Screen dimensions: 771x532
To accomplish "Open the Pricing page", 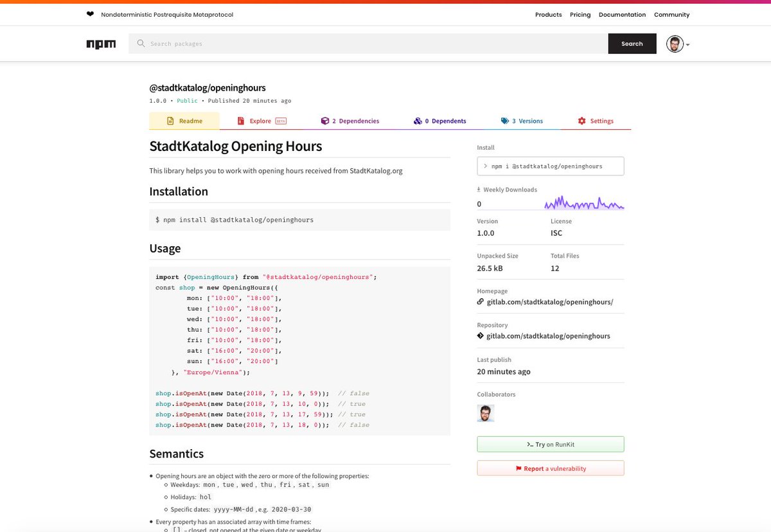I will coord(580,15).
